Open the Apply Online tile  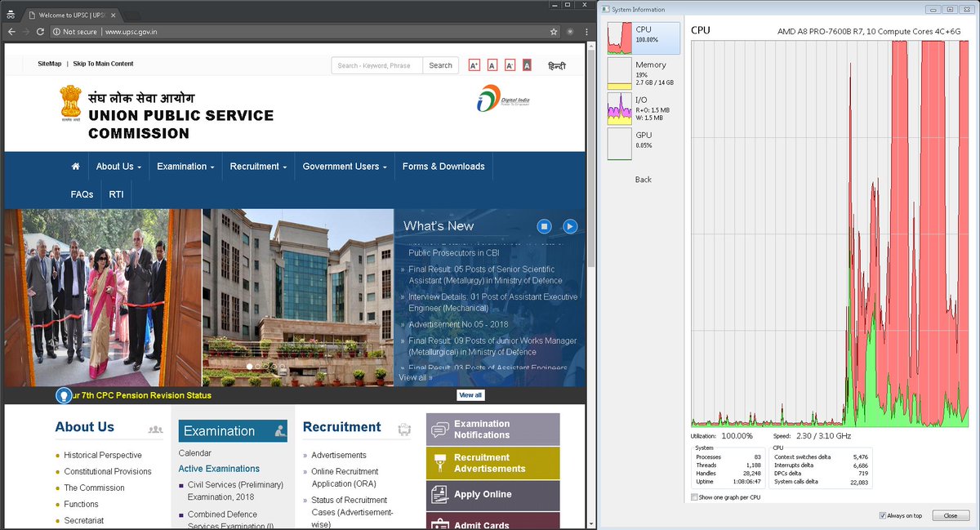493,495
